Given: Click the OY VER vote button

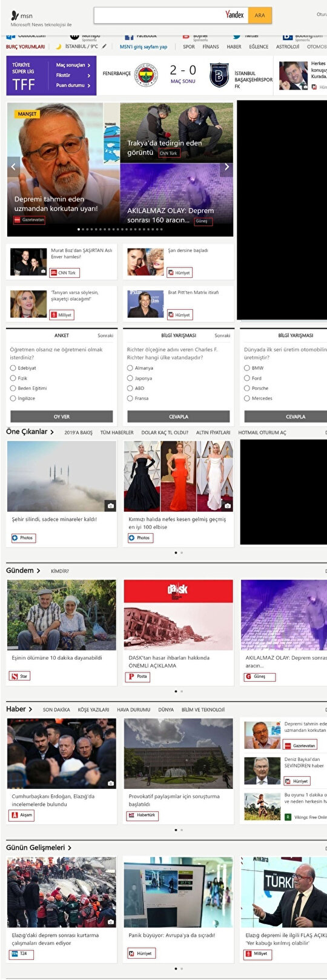Looking at the screenshot, I should pos(62,417).
